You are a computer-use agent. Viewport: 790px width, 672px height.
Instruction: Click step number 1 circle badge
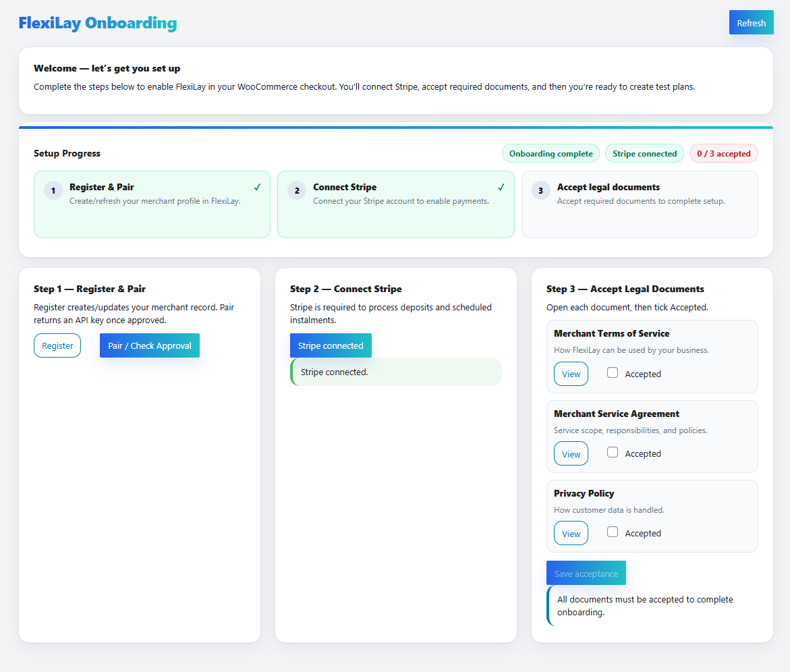(x=53, y=190)
